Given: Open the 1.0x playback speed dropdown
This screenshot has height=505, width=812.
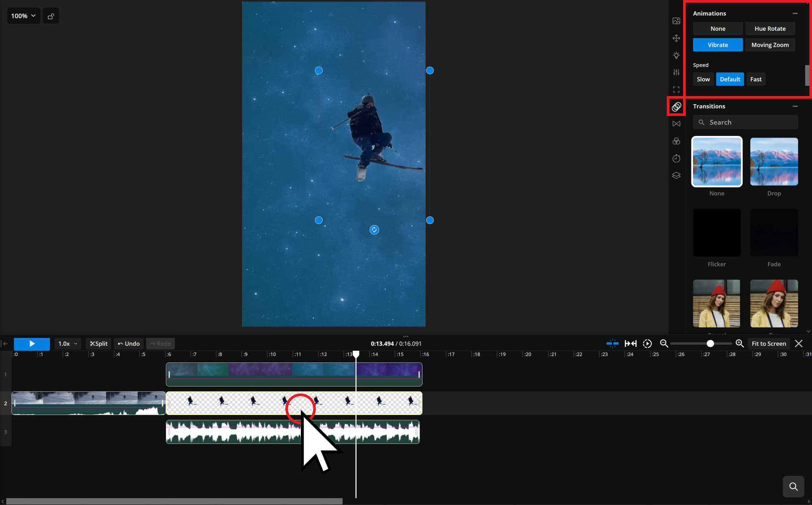Looking at the screenshot, I should (67, 344).
